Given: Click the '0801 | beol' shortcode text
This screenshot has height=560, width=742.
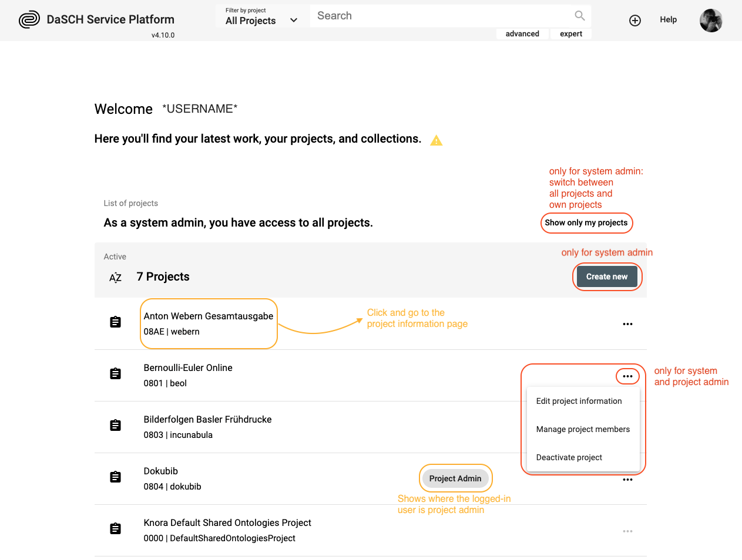Looking at the screenshot, I should (165, 383).
